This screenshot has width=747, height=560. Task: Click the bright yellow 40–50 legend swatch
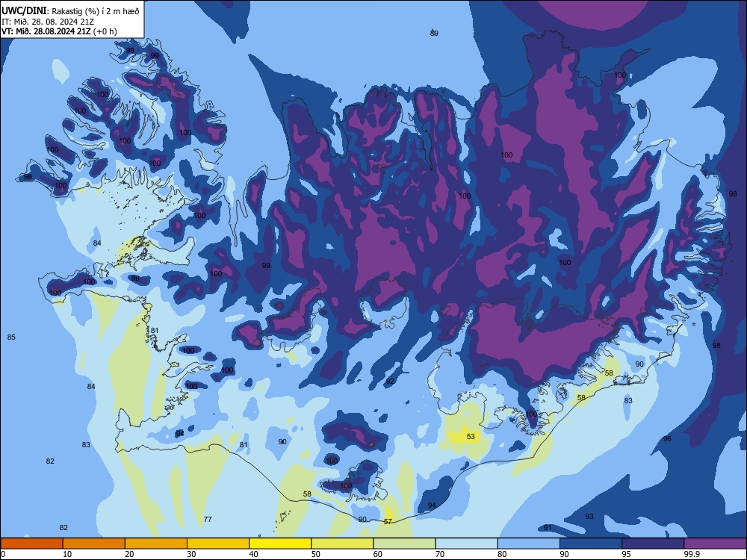coord(280,544)
